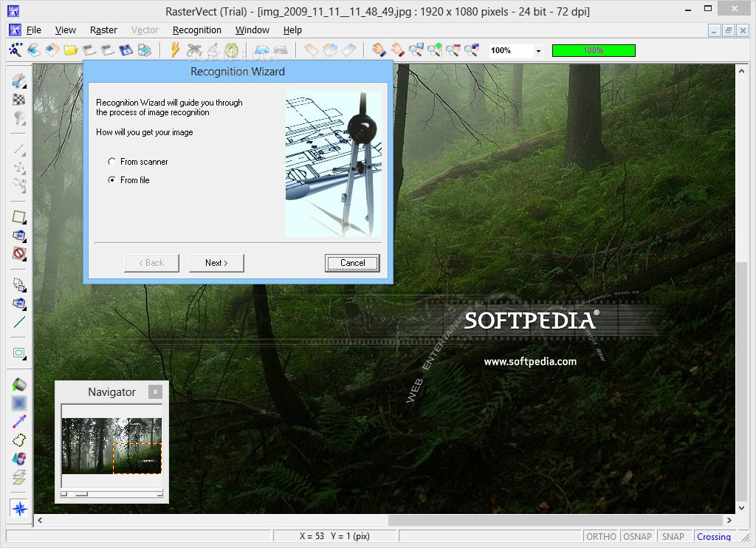
Task: Click the stacked layers icon in left toolbar
Action: [18, 477]
